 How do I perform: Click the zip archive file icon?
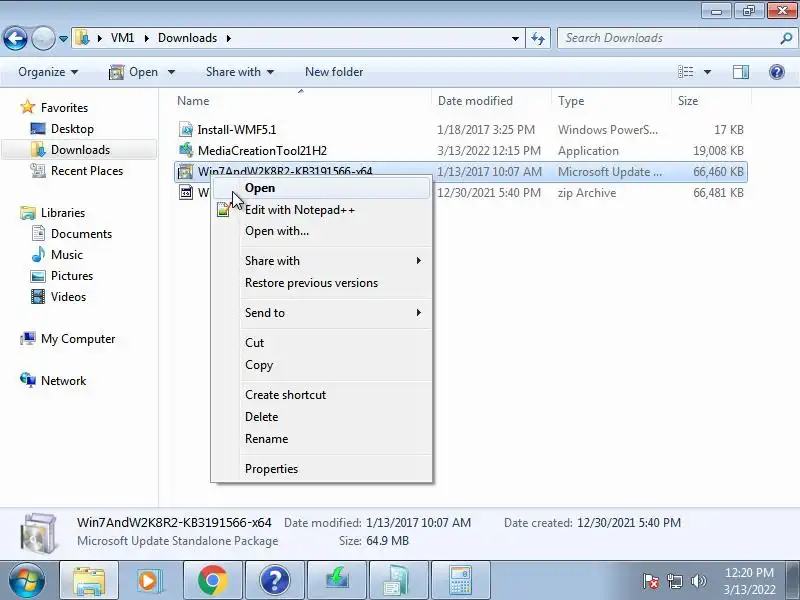(186, 192)
